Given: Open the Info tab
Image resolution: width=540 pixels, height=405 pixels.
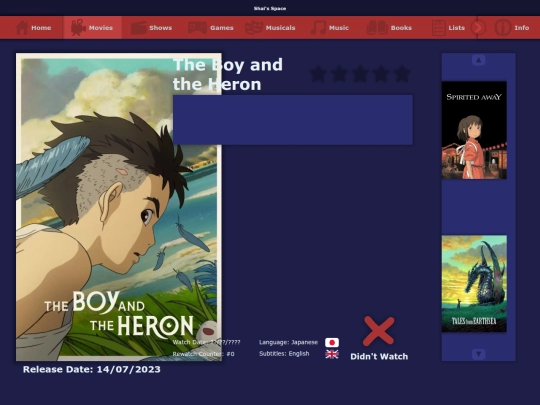Looking at the screenshot, I should click(512, 28).
